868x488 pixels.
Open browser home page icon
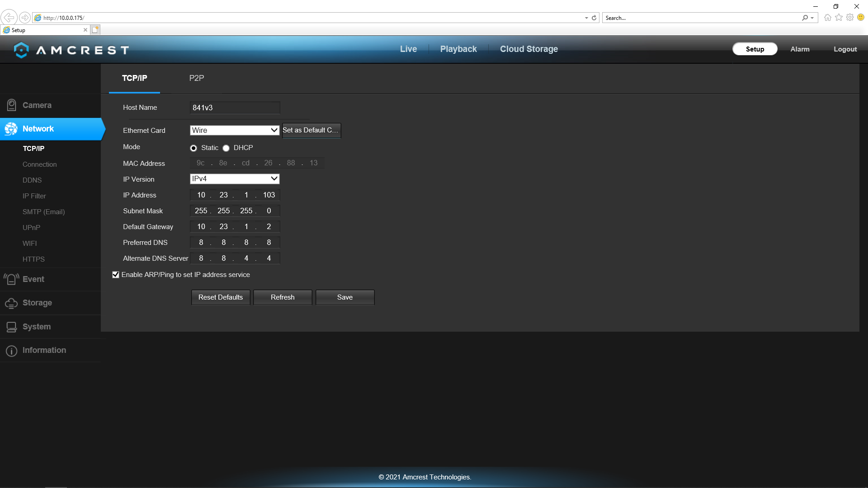827,18
